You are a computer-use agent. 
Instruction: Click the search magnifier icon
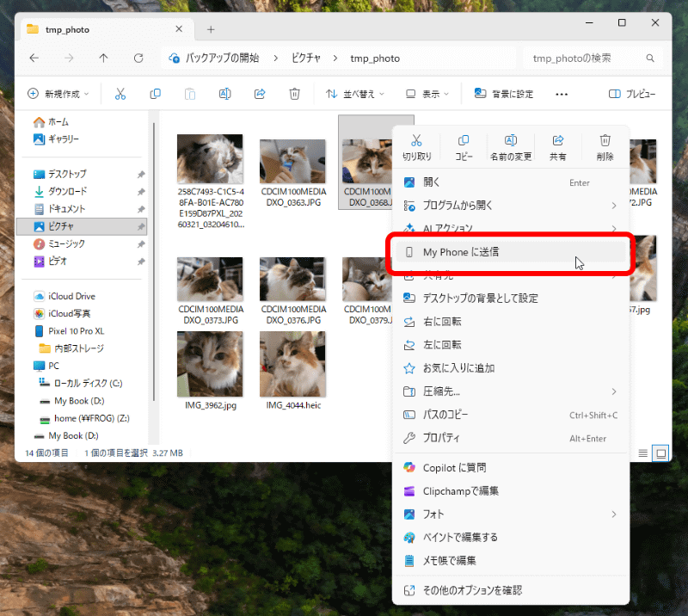point(650,59)
